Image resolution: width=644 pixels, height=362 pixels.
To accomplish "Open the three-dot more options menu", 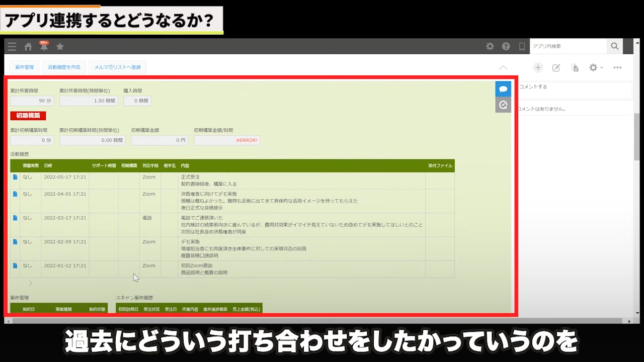I will point(617,67).
